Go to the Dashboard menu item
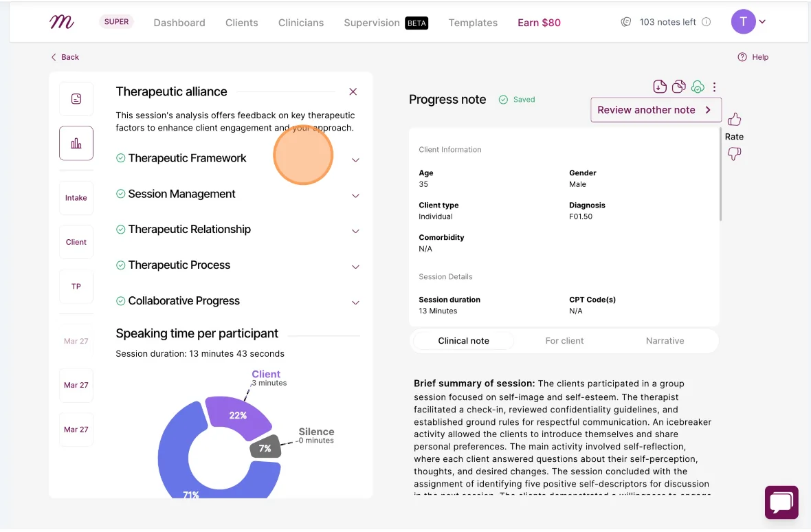The image size is (811, 532). tap(179, 23)
